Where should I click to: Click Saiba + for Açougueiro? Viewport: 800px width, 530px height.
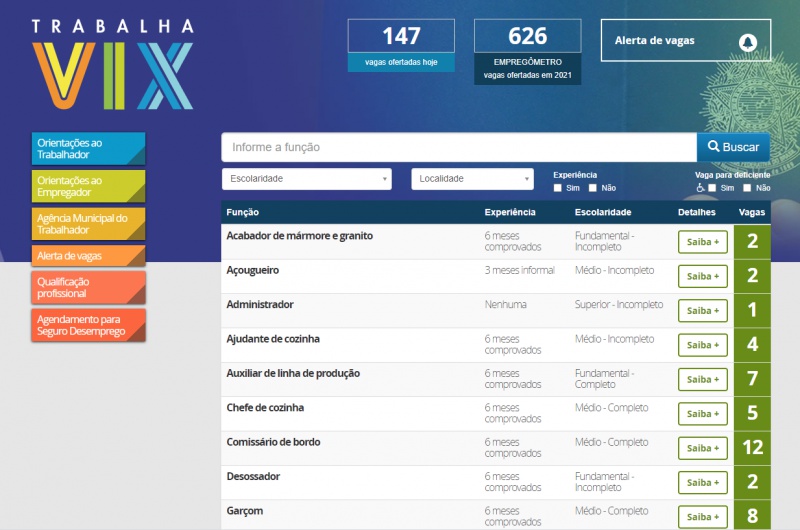(703, 276)
